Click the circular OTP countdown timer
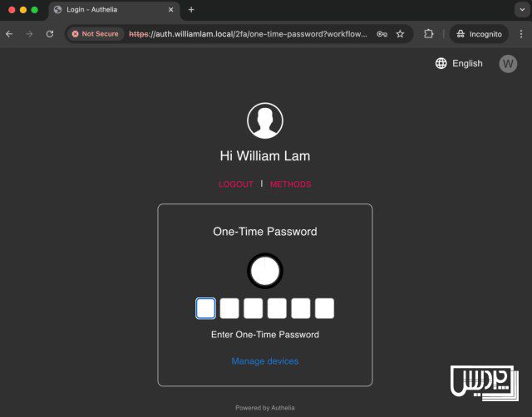This screenshot has height=417, width=532. [x=265, y=271]
